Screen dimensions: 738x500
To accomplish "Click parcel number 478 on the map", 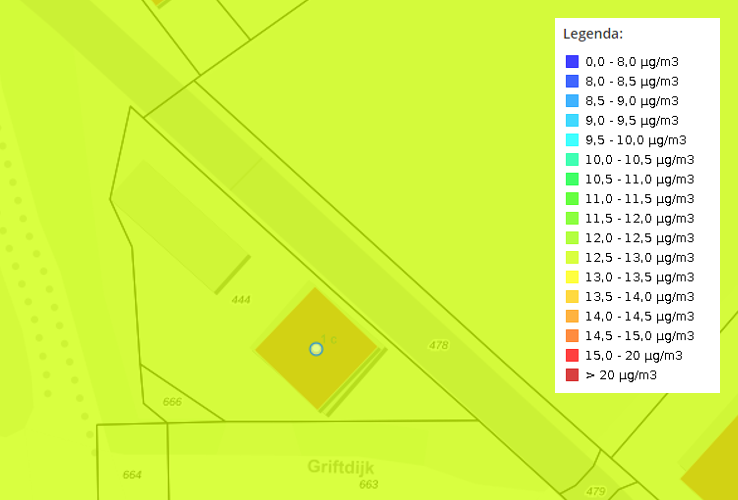I will coord(439,345).
